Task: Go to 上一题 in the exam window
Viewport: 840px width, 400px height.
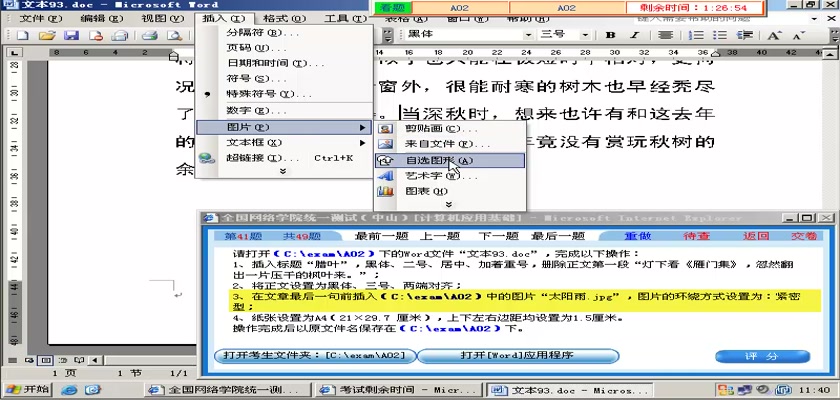Action: pyautogui.click(x=439, y=236)
